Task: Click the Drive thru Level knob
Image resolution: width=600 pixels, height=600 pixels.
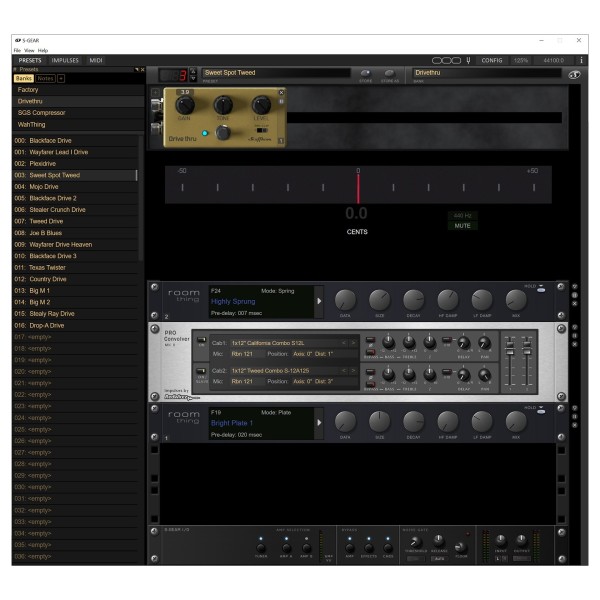Action: [261, 105]
